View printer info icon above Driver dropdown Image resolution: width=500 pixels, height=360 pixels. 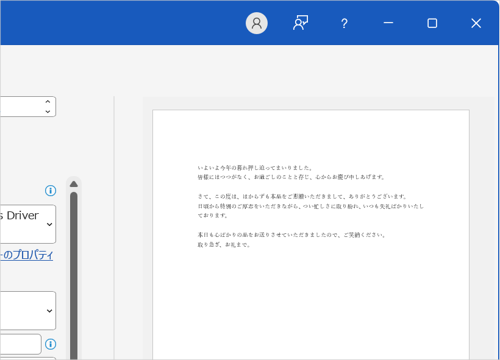(x=51, y=191)
